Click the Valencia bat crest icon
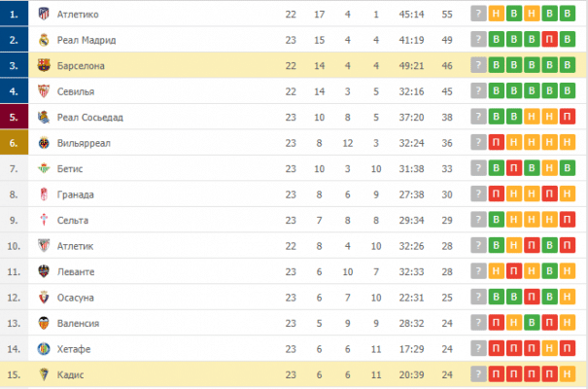The width and height of the screenshot is (588, 389). 44,323
